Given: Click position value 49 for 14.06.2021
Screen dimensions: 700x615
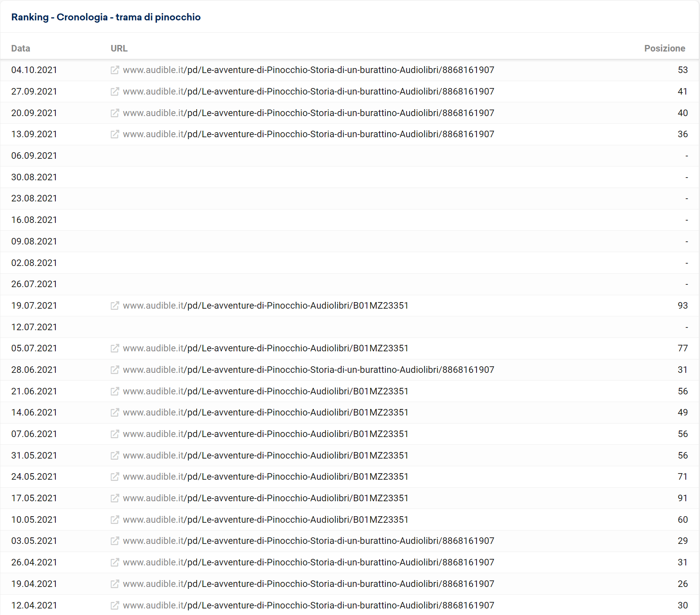Looking at the screenshot, I should click(683, 412).
